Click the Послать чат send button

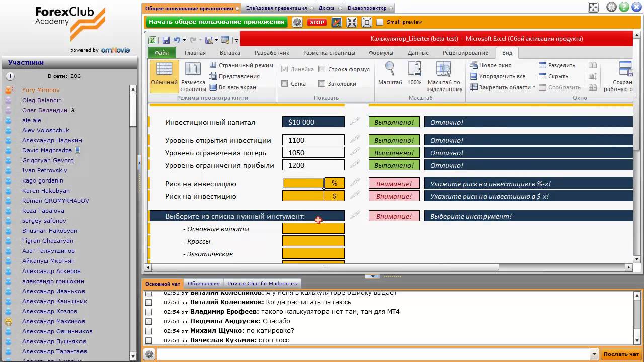pos(621,354)
